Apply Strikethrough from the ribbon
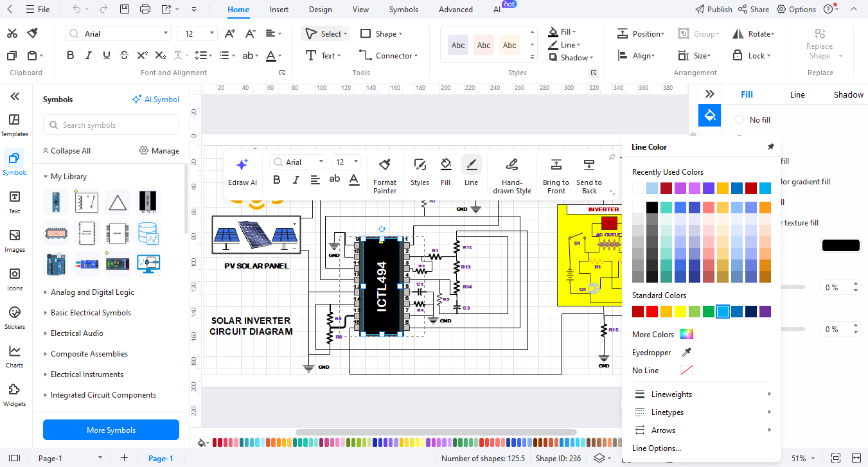This screenshot has height=467, width=868. [125, 56]
